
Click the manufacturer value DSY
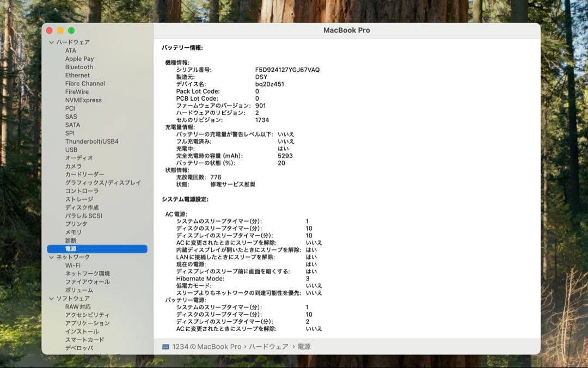(261, 77)
